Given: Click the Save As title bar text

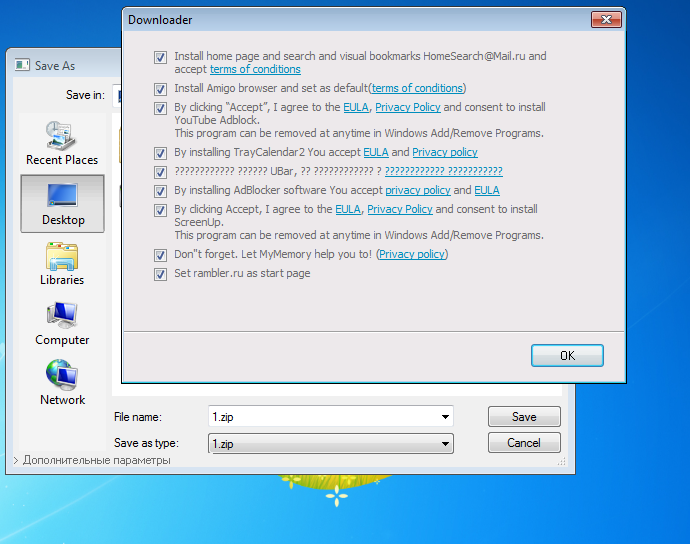Looking at the screenshot, I should (55, 66).
